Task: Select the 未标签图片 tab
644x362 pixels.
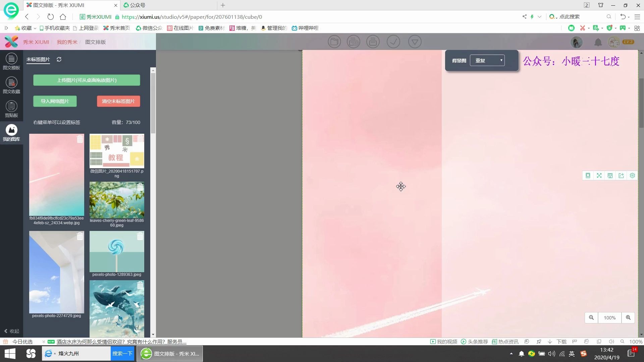Action: 38,59
